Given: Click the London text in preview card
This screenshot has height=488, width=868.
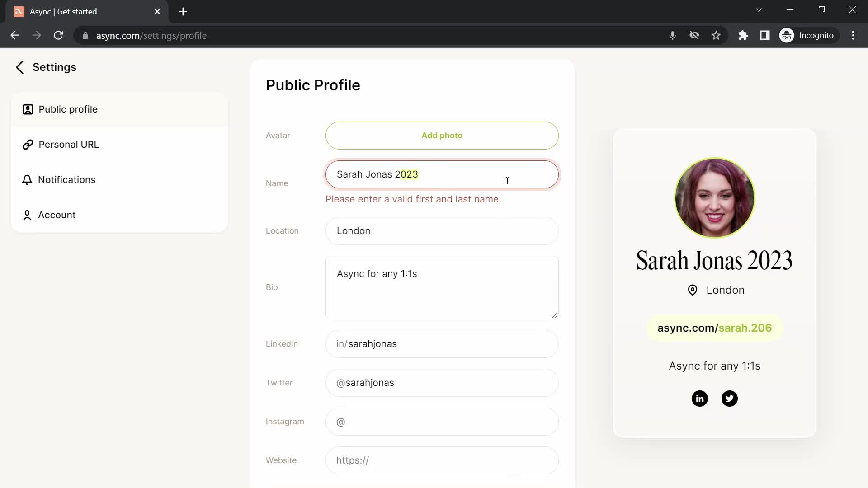Looking at the screenshot, I should click(x=725, y=290).
